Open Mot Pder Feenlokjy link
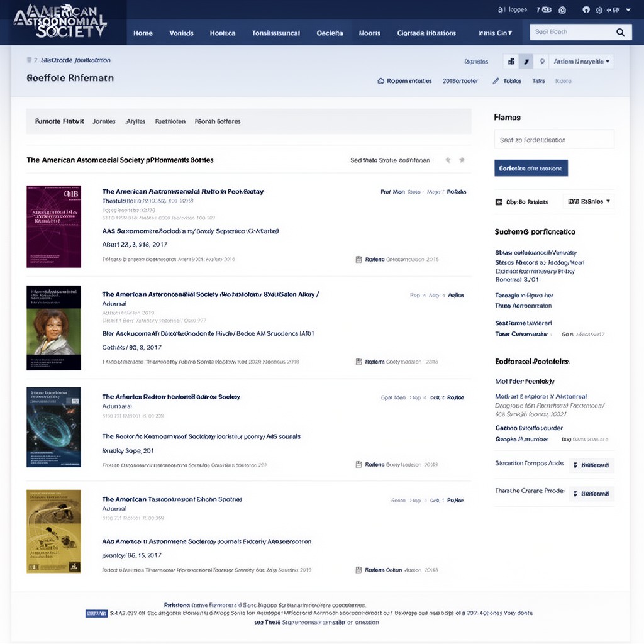 pos(525,382)
